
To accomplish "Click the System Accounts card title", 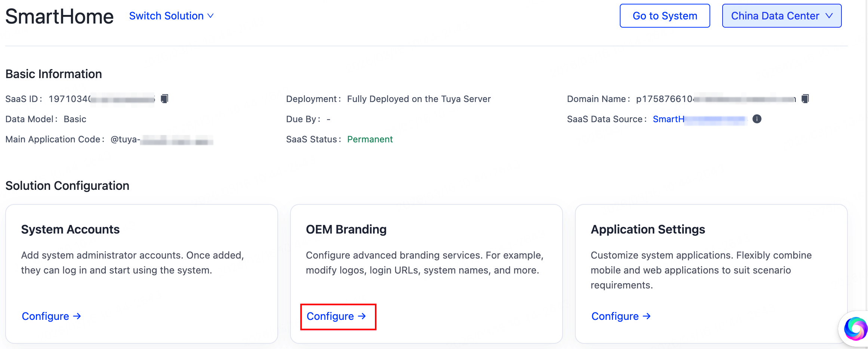I will pyautogui.click(x=70, y=229).
